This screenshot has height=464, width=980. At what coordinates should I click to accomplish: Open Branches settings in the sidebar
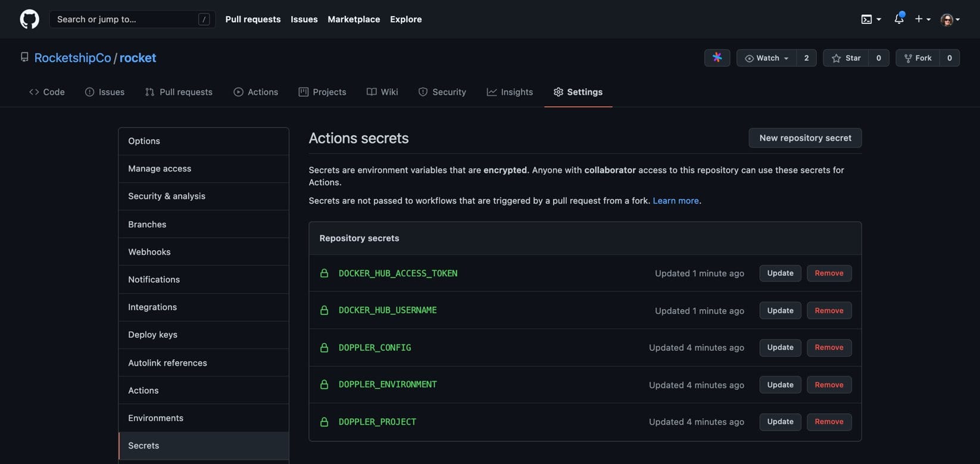[x=204, y=224]
